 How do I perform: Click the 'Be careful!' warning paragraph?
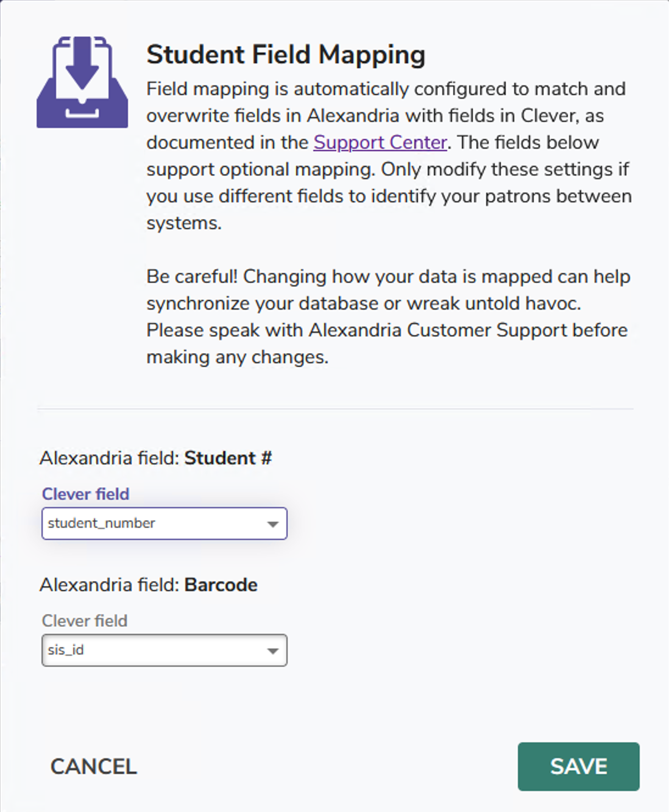[388, 316]
